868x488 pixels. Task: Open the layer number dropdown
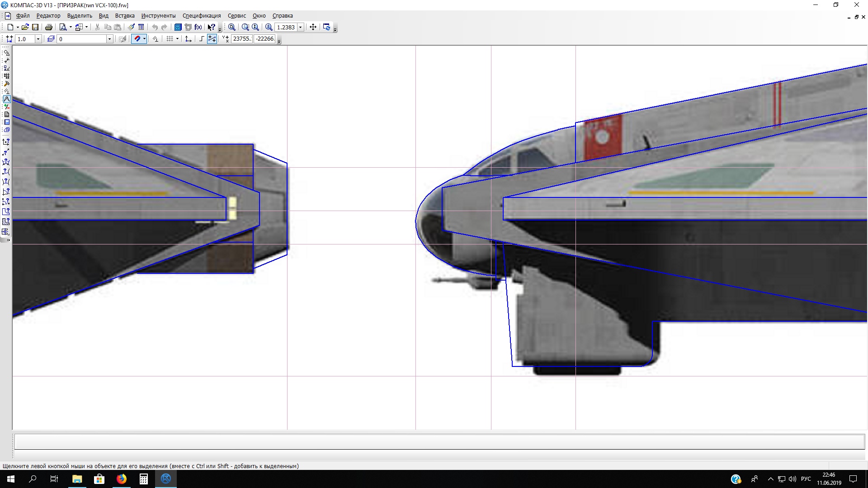tap(109, 39)
